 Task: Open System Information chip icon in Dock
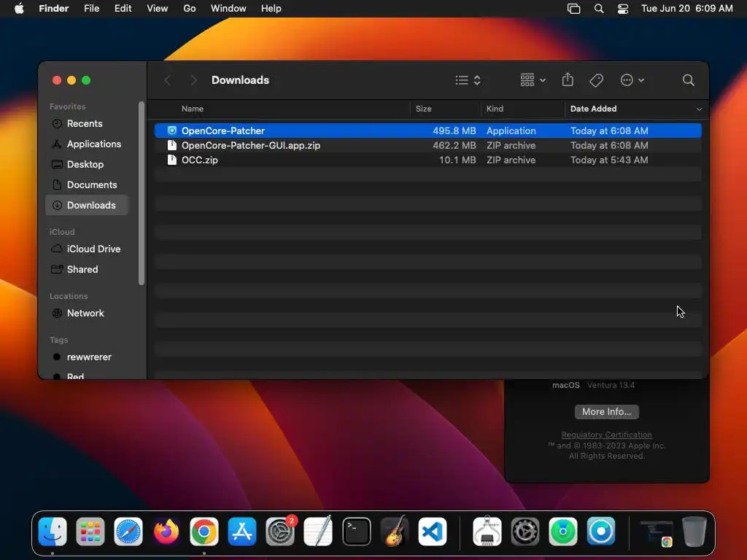pos(487,532)
